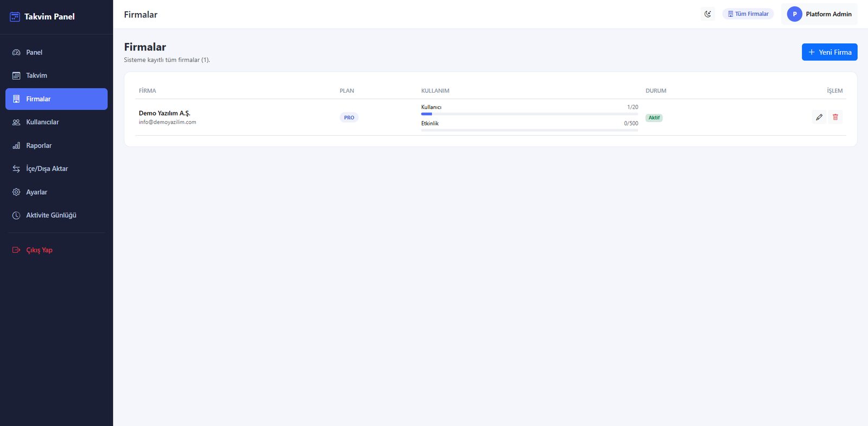
Task: Click the large Firmalar page heading
Action: point(145,47)
